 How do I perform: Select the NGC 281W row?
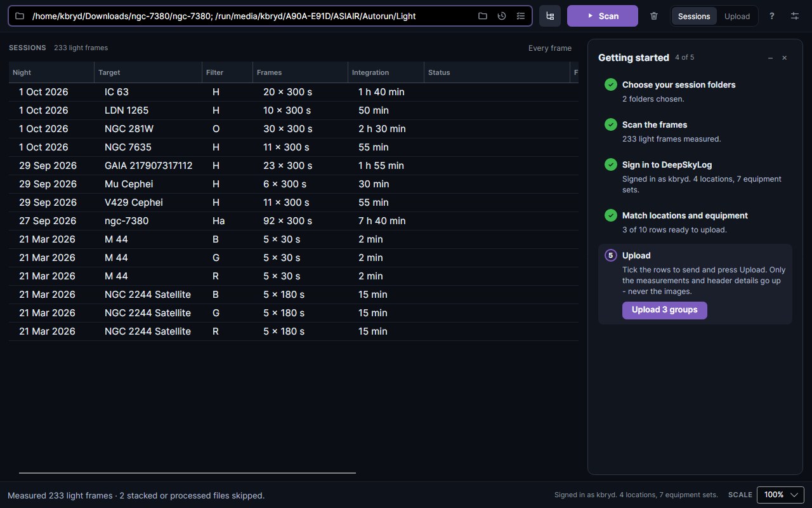coord(294,129)
